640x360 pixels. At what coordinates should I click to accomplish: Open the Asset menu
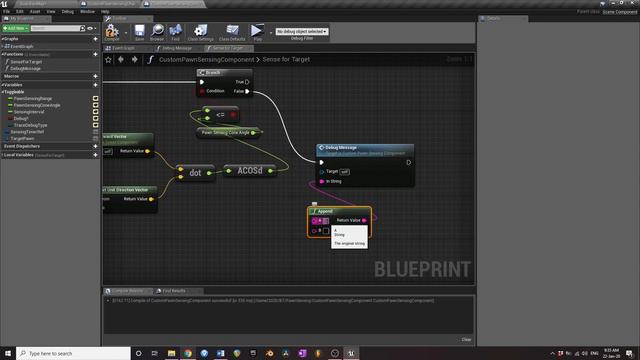(35, 12)
